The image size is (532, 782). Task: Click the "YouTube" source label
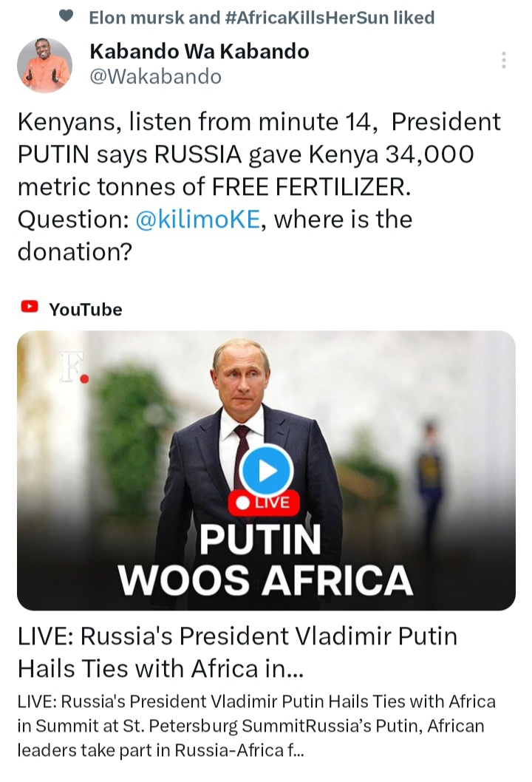click(x=85, y=309)
